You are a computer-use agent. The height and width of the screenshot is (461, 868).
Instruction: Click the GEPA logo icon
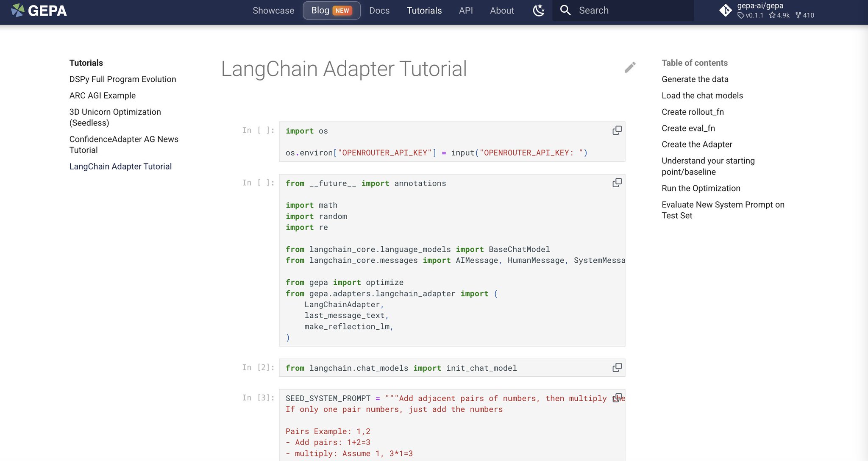pyautogui.click(x=18, y=10)
